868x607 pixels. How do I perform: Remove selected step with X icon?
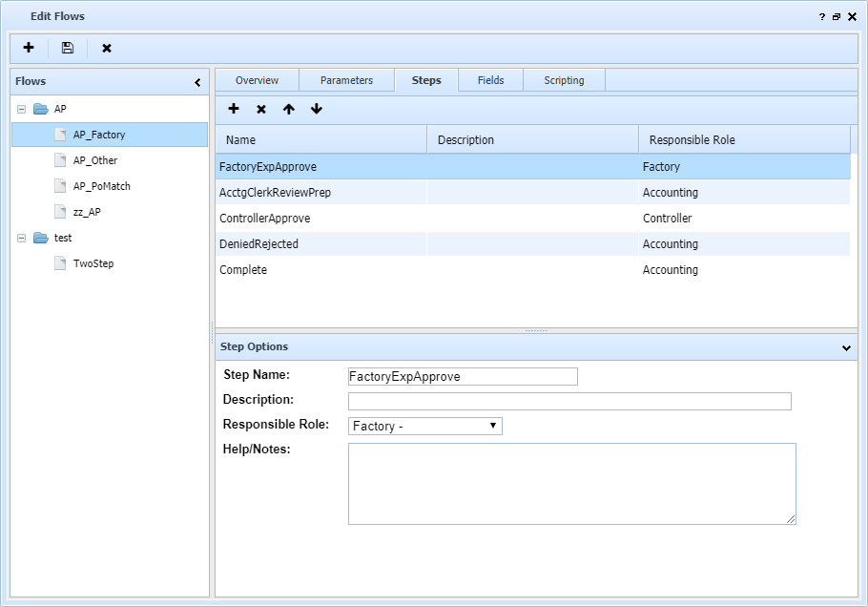(261, 109)
